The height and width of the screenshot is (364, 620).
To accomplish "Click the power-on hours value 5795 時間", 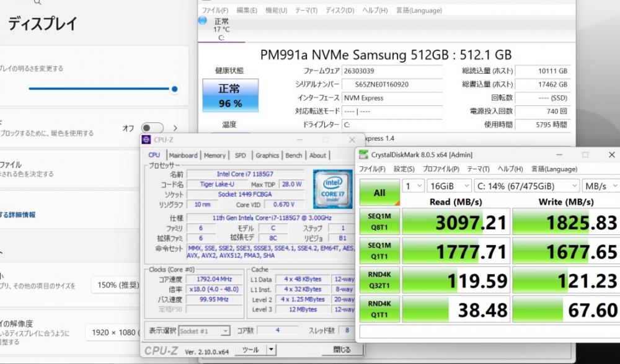I will click(543, 125).
